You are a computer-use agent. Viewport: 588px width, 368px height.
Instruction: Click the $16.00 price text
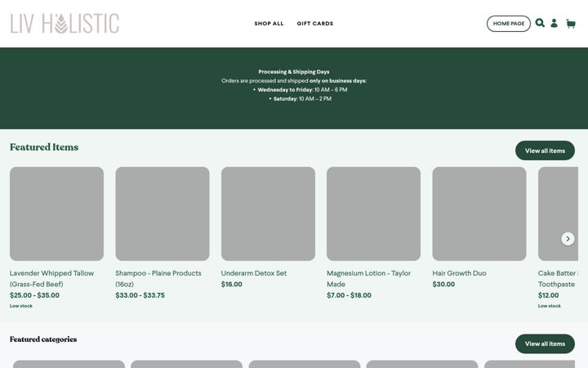232,285
